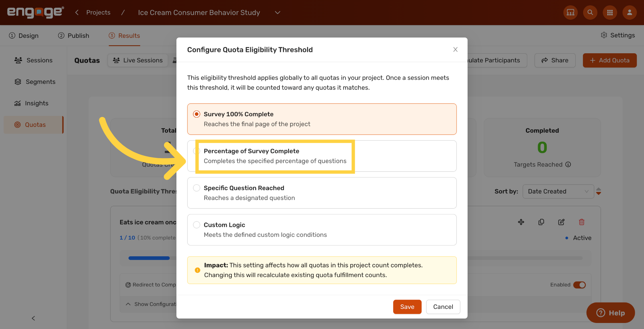Viewport: 644px width, 329px height.
Task: Click the Redirect to Complete icon
Action: click(x=128, y=285)
